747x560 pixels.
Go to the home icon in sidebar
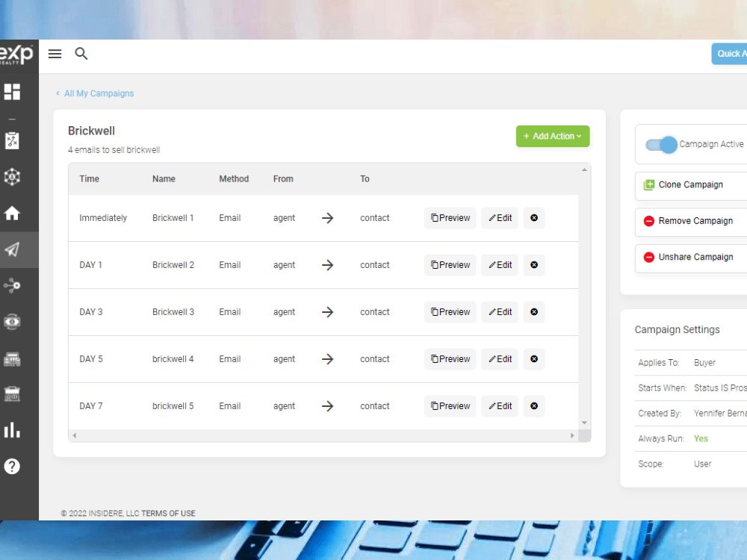coord(13,213)
